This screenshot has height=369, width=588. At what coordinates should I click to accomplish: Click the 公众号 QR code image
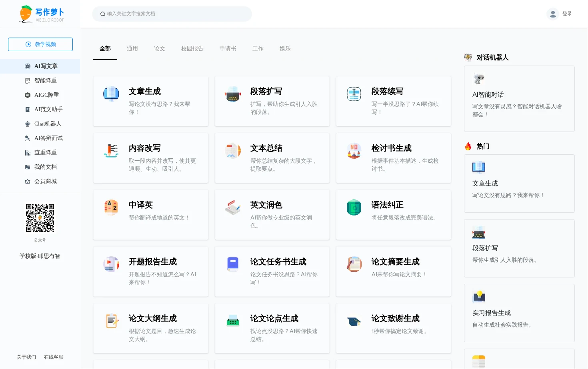click(x=40, y=218)
